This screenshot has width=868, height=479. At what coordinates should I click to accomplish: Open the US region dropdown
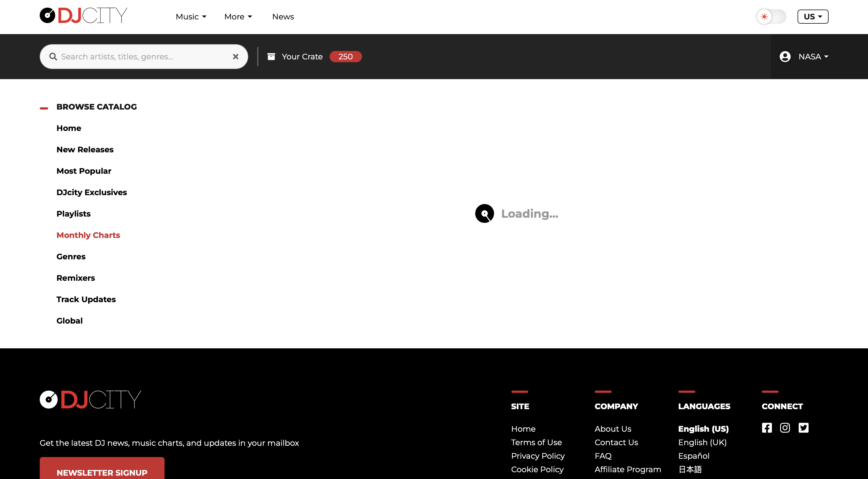[812, 17]
